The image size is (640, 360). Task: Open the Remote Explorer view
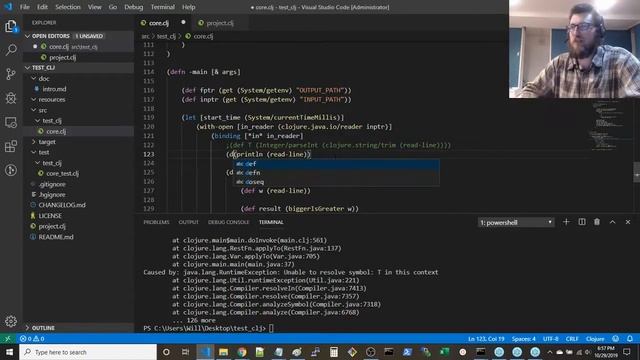pos(11,122)
